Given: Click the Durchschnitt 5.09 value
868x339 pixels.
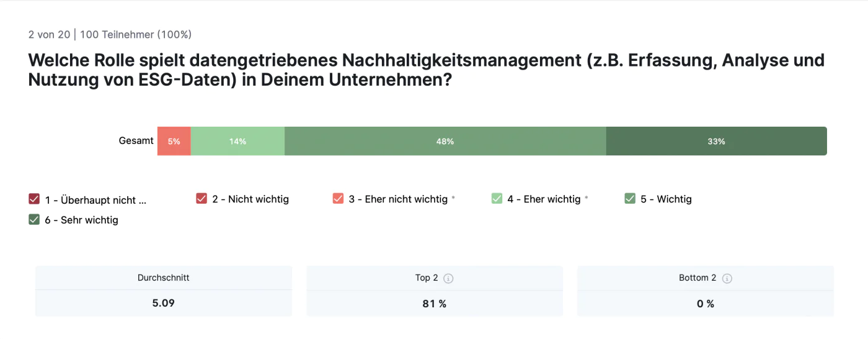Looking at the screenshot, I should pyautogui.click(x=163, y=304).
